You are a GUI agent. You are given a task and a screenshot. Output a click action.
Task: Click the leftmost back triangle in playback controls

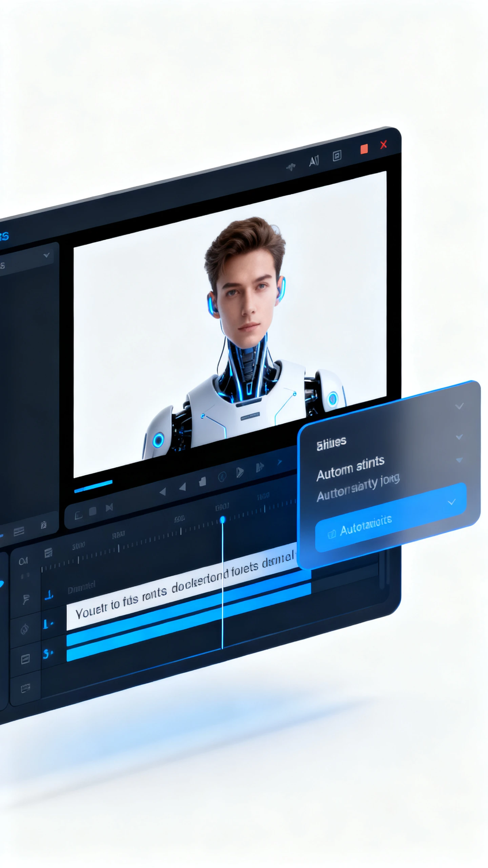pyautogui.click(x=163, y=491)
